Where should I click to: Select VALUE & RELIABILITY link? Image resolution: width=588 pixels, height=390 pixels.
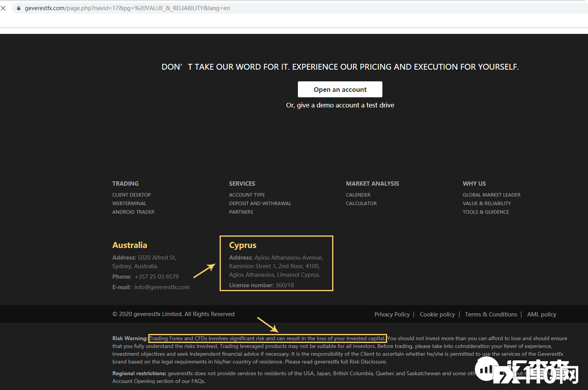(486, 203)
